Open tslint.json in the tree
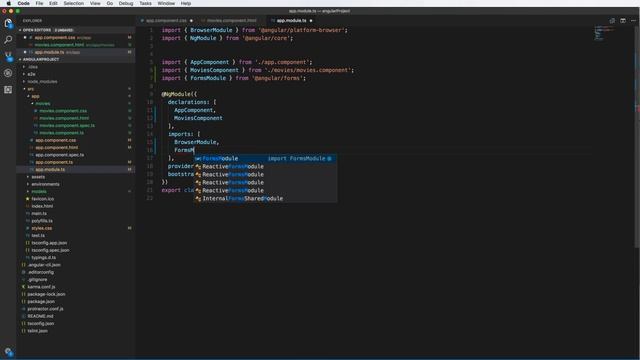The width and height of the screenshot is (640, 360). 37,331
